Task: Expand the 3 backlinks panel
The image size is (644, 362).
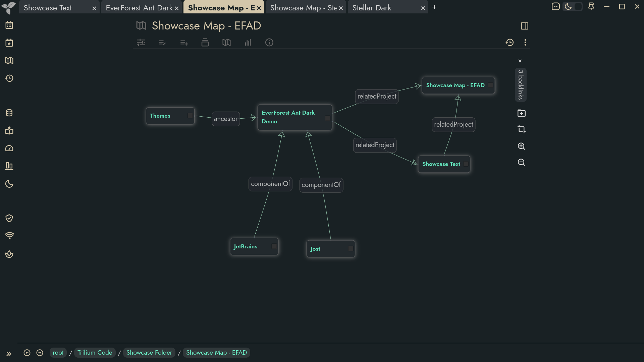Action: pos(520,85)
